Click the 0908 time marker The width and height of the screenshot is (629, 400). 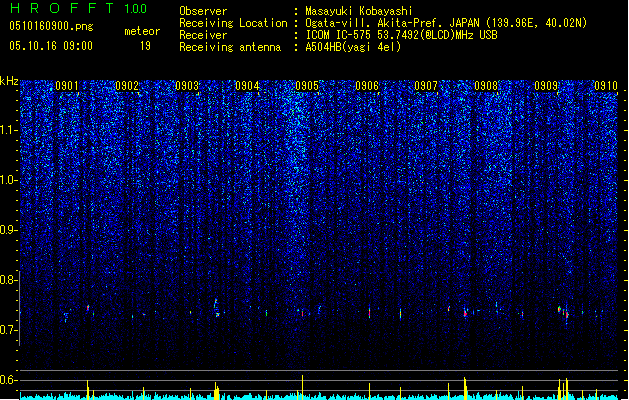486,86
